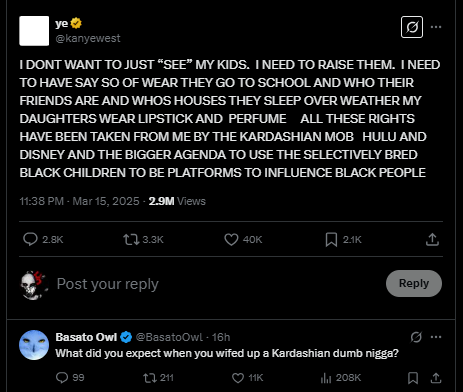Click the Grok icon on ye's post
Image resolution: width=463 pixels, height=392 pixels.
pos(412,27)
